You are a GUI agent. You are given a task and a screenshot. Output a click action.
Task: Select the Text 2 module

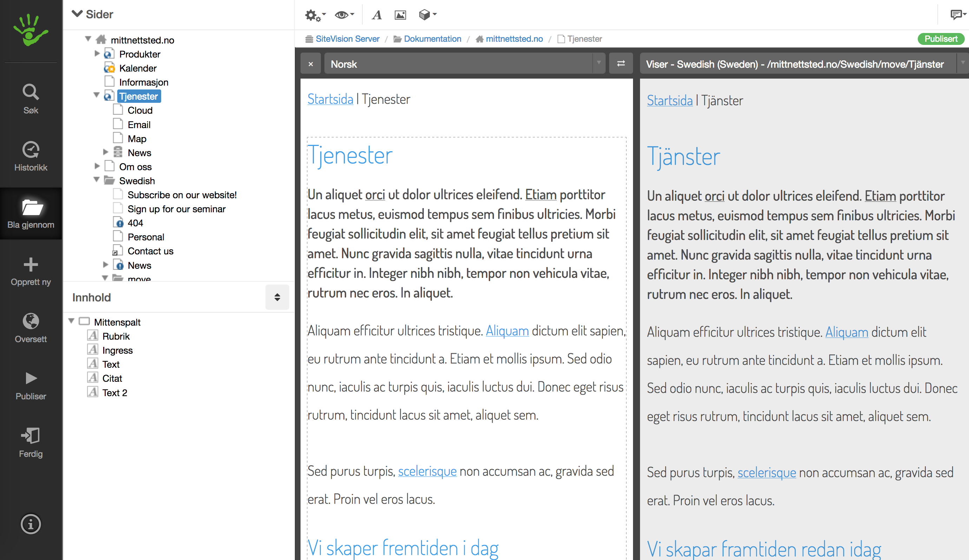[114, 393]
